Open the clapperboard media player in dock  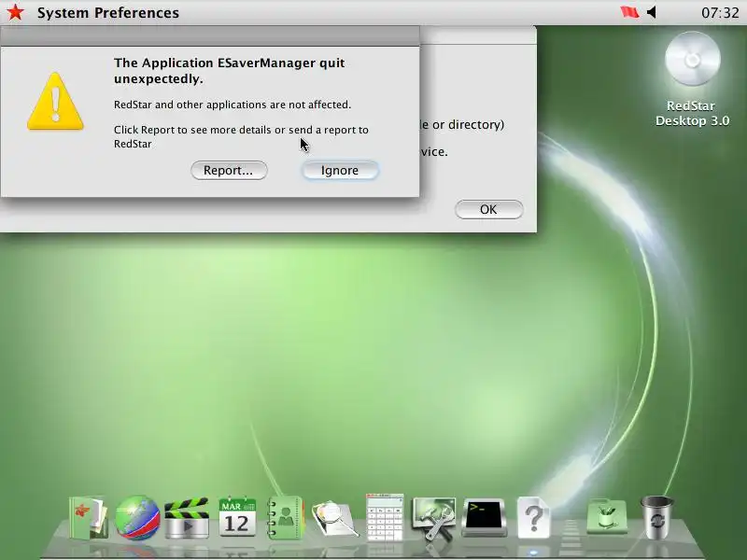click(187, 518)
